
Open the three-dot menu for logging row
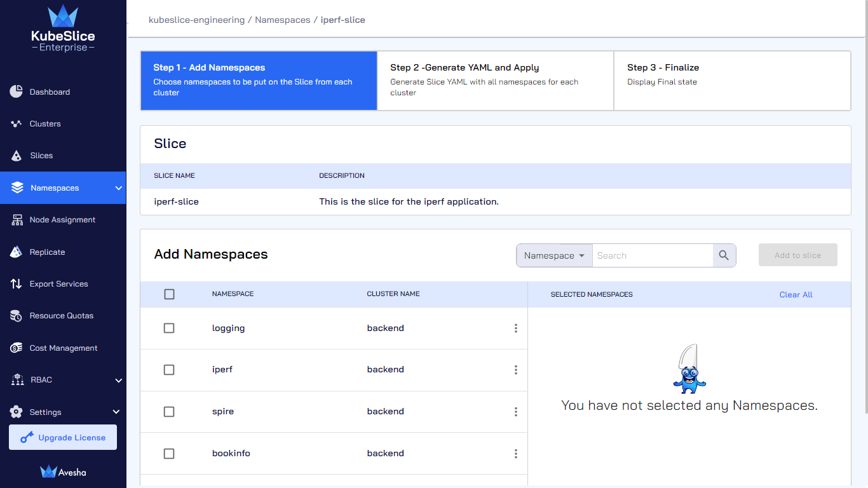tap(516, 328)
